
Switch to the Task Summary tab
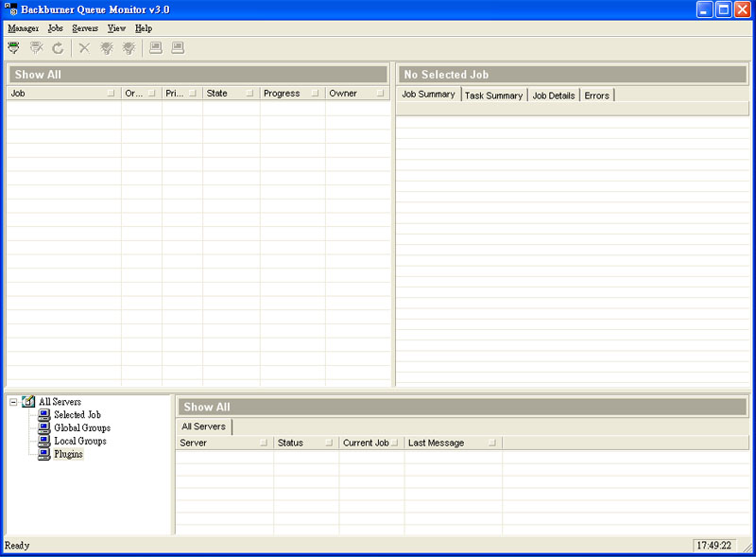tap(493, 96)
